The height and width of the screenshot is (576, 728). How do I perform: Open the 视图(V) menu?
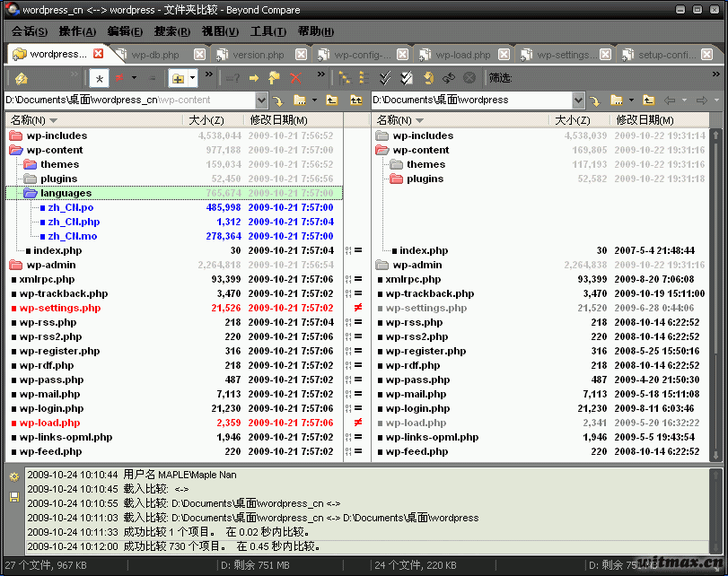click(220, 31)
